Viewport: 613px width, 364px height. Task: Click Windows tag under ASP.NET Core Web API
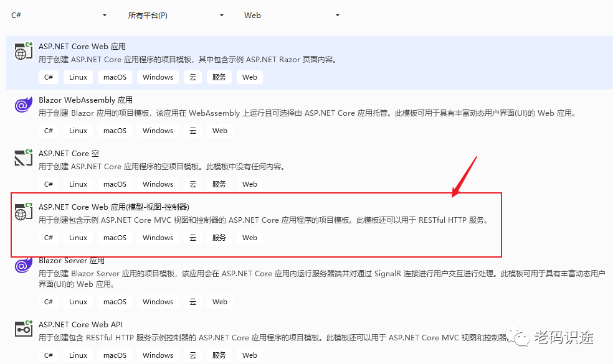click(x=158, y=355)
